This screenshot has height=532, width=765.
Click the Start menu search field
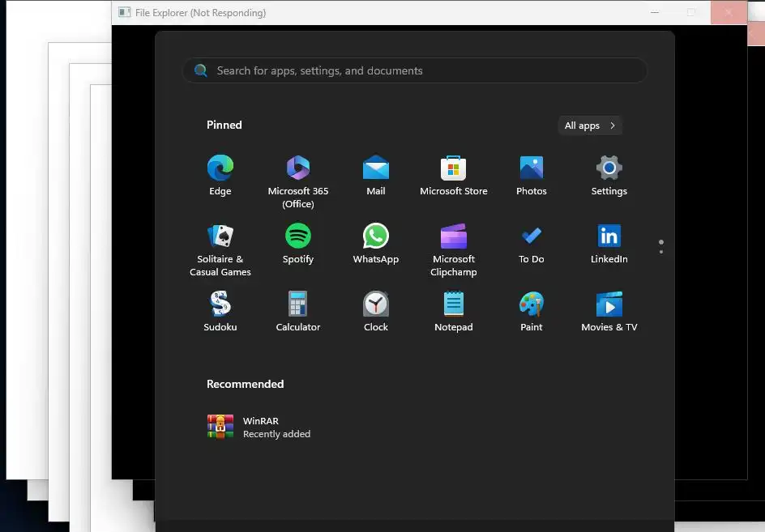tap(415, 70)
